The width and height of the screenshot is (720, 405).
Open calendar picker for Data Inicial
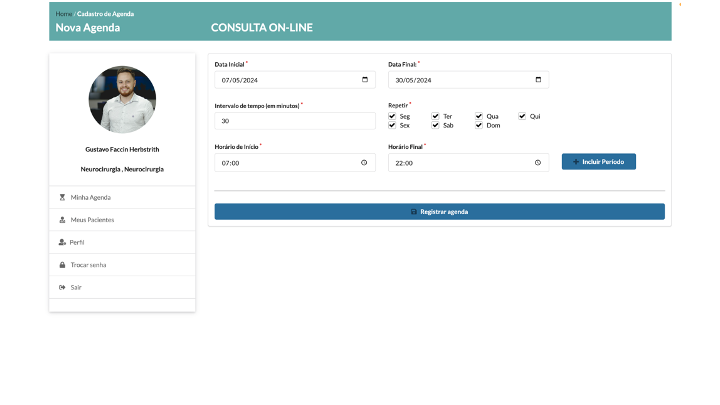[x=364, y=80]
